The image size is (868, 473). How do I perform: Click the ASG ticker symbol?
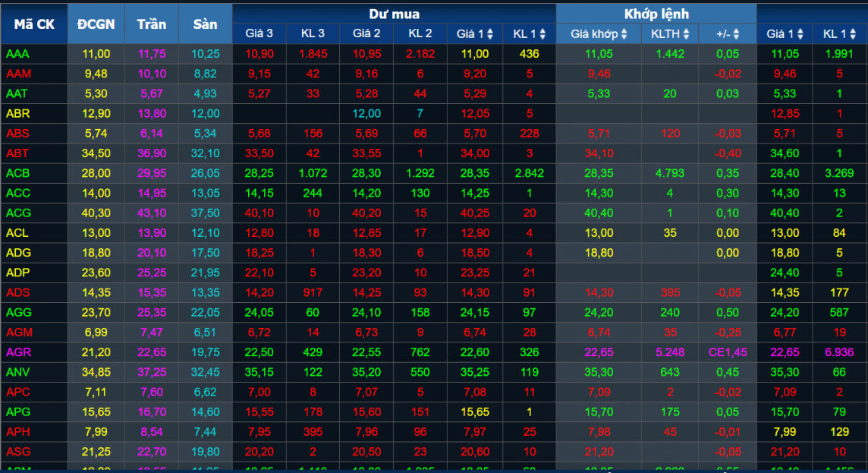[17, 452]
